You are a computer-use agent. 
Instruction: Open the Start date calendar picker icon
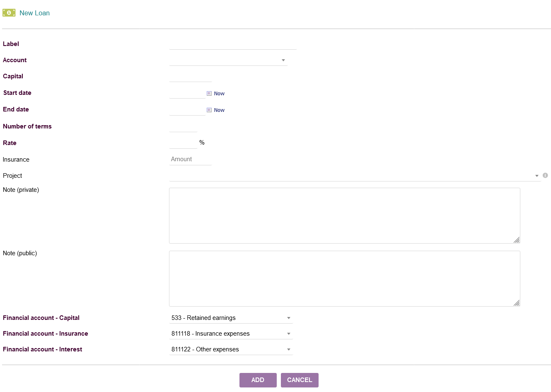[209, 94]
